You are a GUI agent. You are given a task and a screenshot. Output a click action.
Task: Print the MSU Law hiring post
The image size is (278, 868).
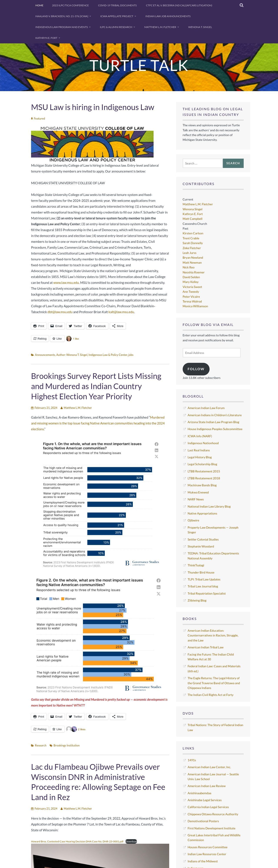pos(39,326)
